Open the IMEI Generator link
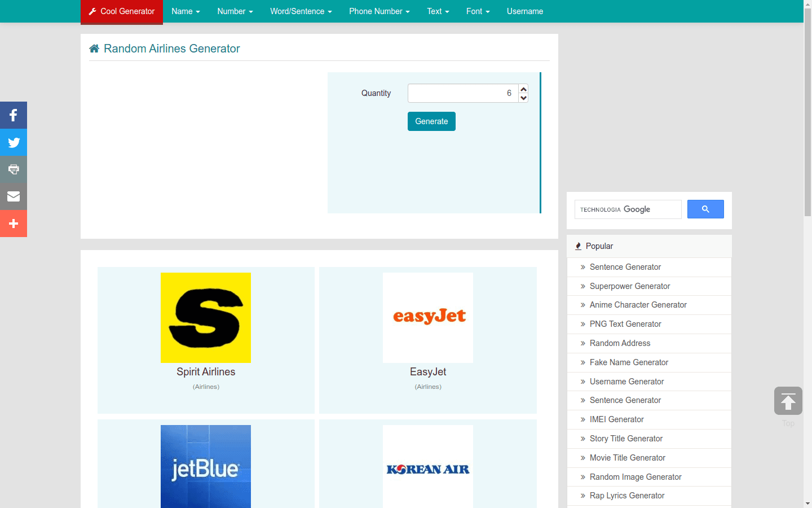This screenshot has width=812, height=508. pyautogui.click(x=617, y=419)
